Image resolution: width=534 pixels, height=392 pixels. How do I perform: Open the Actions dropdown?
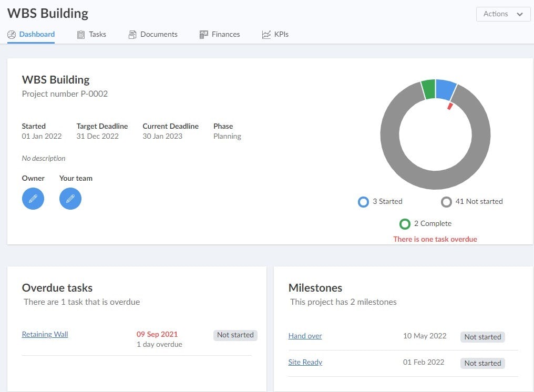(x=503, y=14)
